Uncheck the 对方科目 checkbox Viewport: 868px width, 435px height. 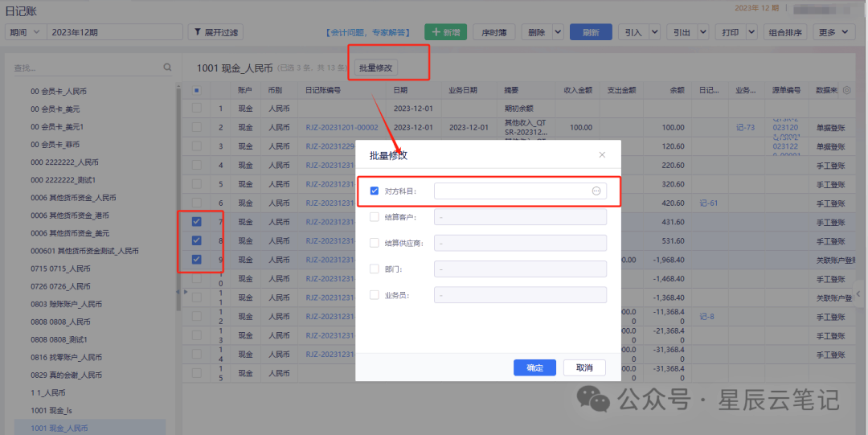(375, 191)
